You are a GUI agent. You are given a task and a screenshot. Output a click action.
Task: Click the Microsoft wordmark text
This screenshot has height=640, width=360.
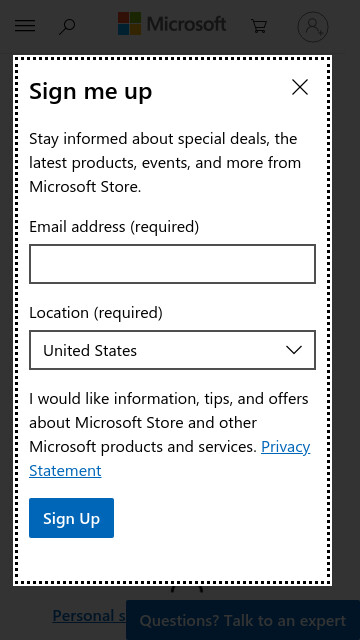[x=186, y=24]
